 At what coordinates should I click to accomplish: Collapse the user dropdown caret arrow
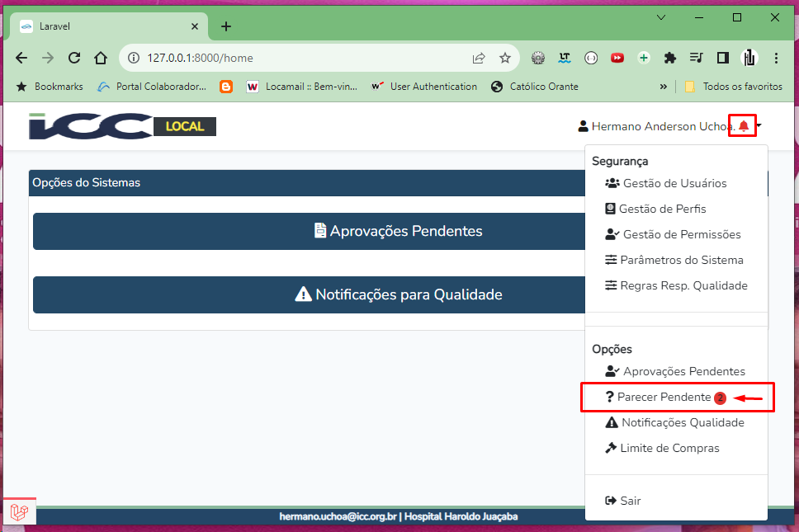pos(759,127)
